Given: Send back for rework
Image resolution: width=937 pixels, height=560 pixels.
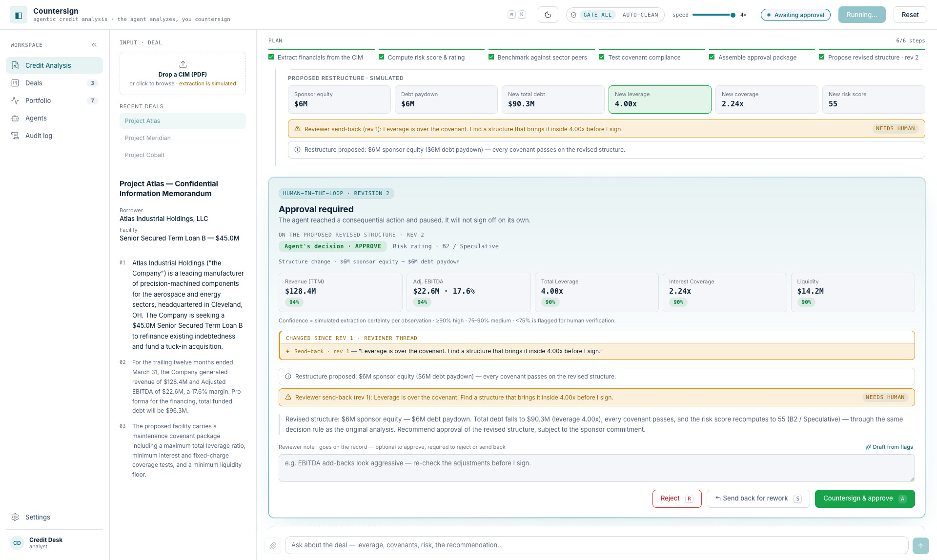Looking at the screenshot, I should point(758,499).
